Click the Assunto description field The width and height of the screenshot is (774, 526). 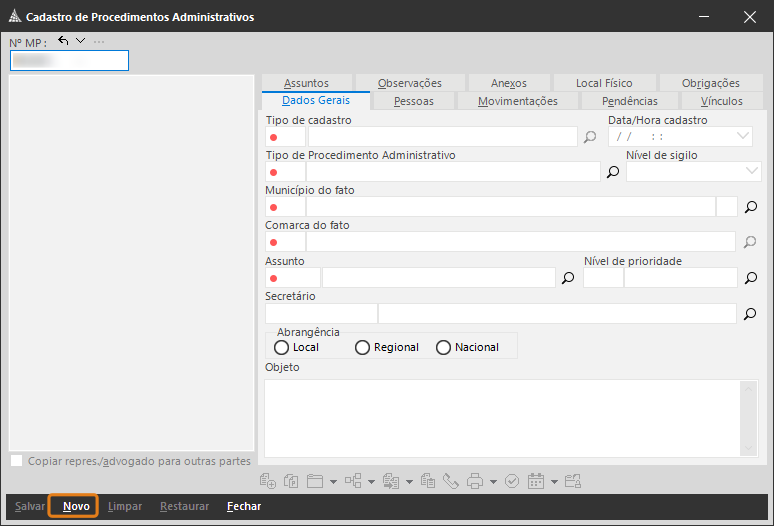point(439,278)
